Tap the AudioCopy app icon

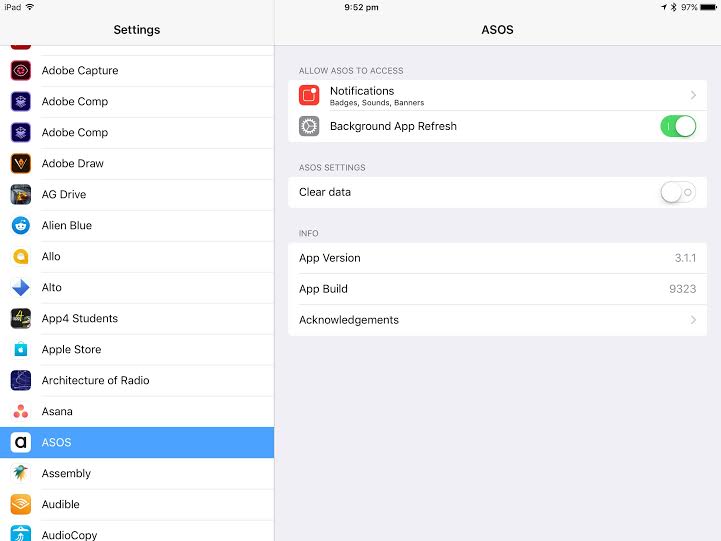pyautogui.click(x=21, y=533)
